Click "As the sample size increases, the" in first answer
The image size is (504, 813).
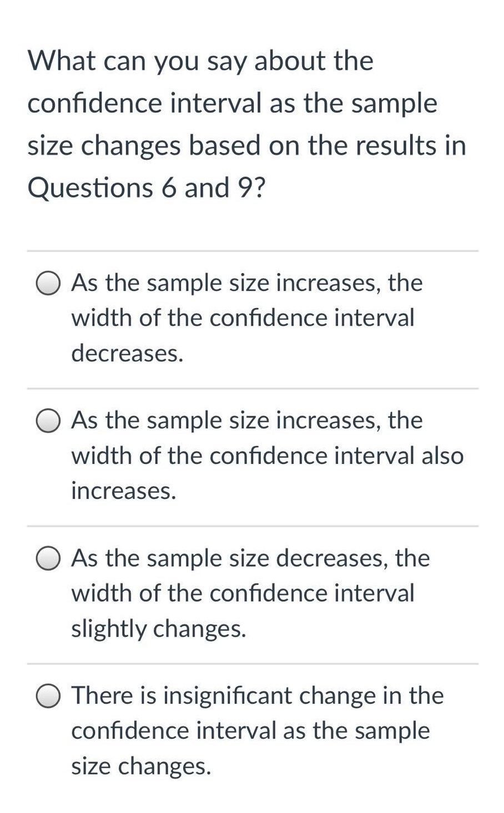point(247,283)
